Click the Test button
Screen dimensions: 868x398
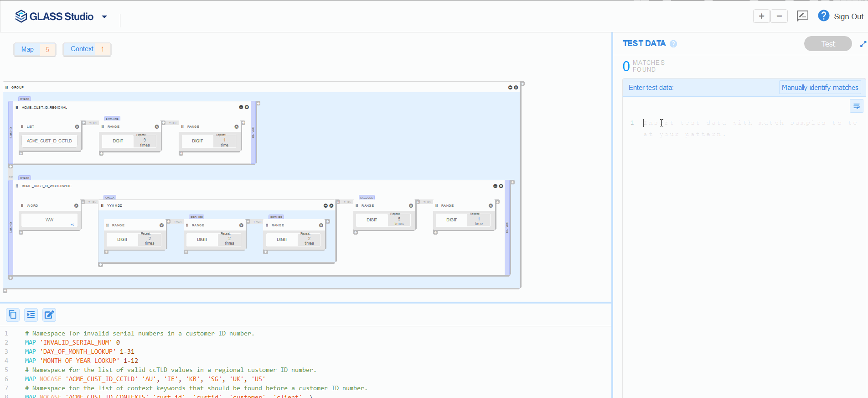coord(828,44)
